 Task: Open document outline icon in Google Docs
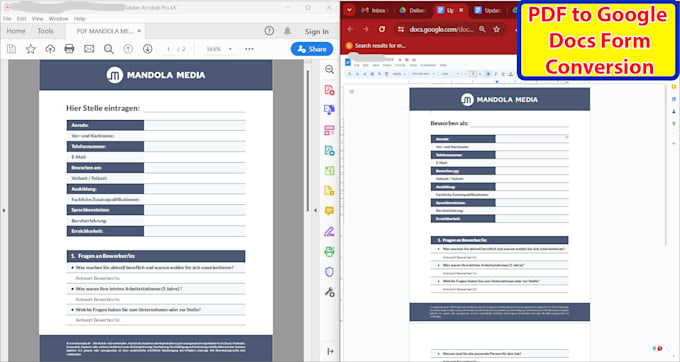352,91
